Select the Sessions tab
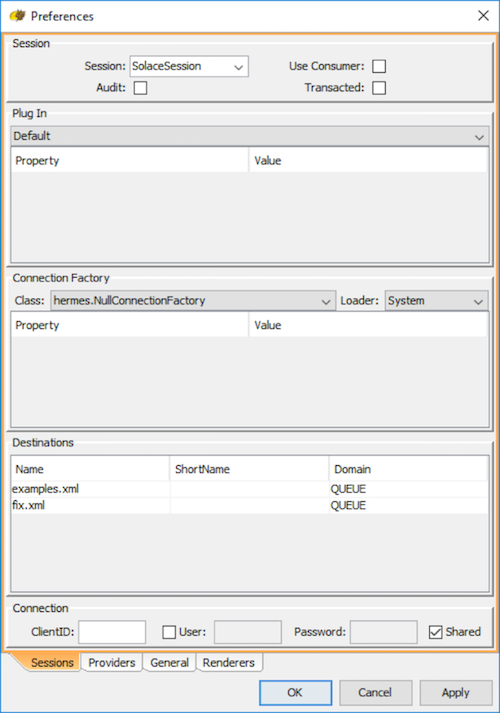Viewport: 500px width, 713px height. pyautogui.click(x=52, y=663)
